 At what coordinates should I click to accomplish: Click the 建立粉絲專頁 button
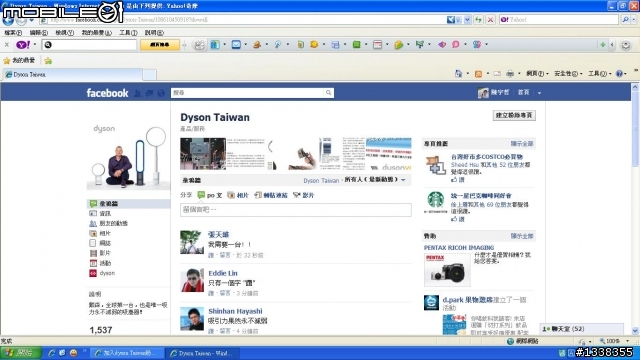coord(514,116)
